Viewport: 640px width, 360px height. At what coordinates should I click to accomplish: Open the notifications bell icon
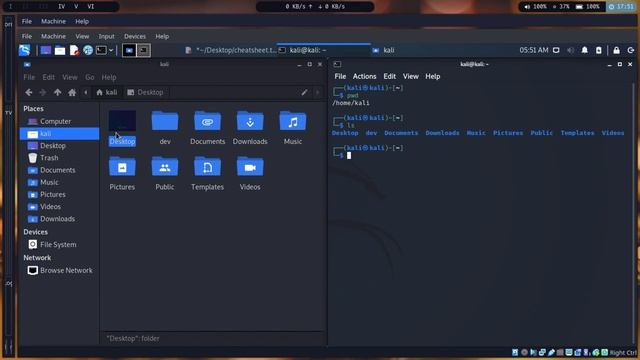coord(584,50)
